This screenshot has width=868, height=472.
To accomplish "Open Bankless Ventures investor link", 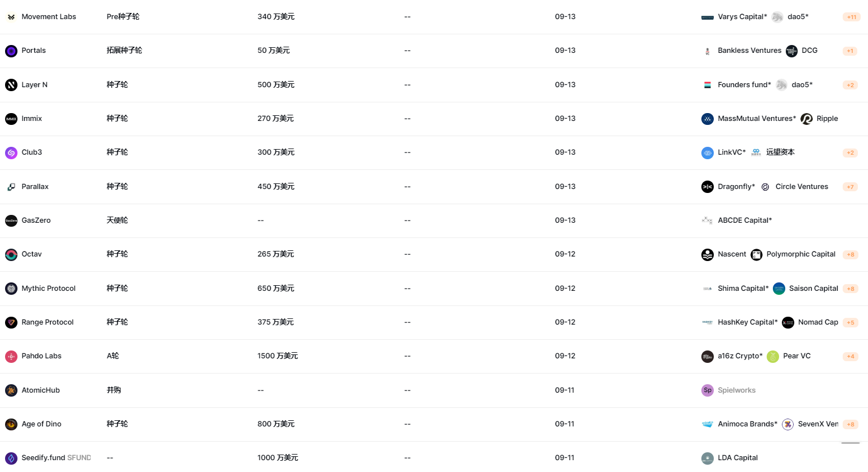I will click(x=749, y=51).
